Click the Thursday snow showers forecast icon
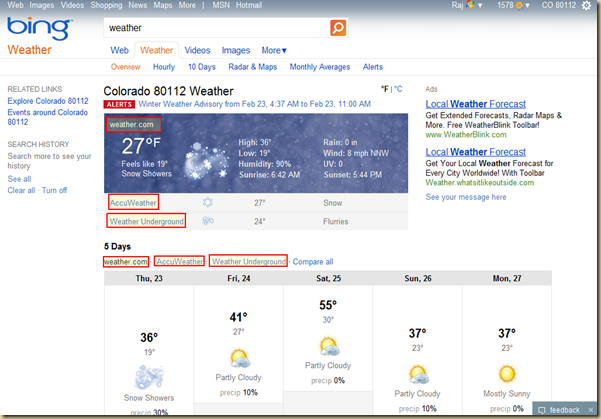Viewport: 601px width, 419px height. pyautogui.click(x=149, y=377)
